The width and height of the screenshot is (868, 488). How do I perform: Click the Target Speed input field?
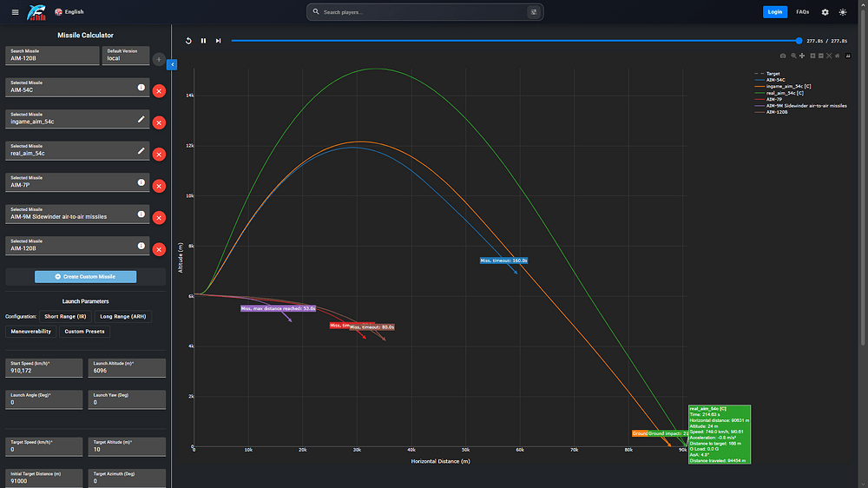pos(43,446)
